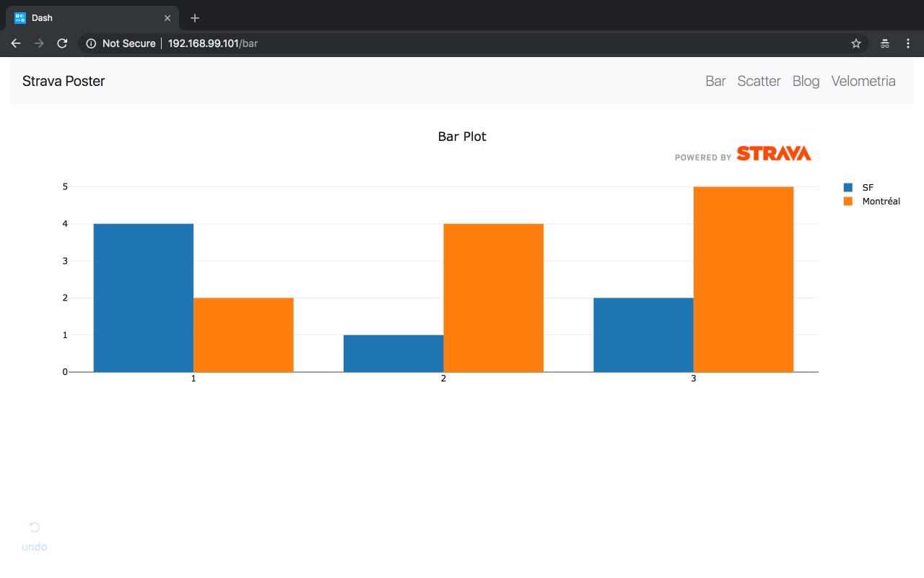This screenshot has height=578, width=924.
Task: Click the Velometria navigation link
Action: coord(863,81)
